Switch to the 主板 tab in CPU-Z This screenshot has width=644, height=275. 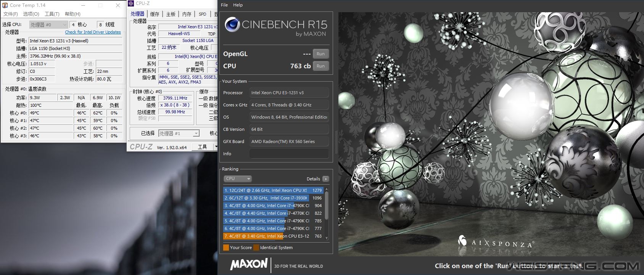click(x=171, y=14)
